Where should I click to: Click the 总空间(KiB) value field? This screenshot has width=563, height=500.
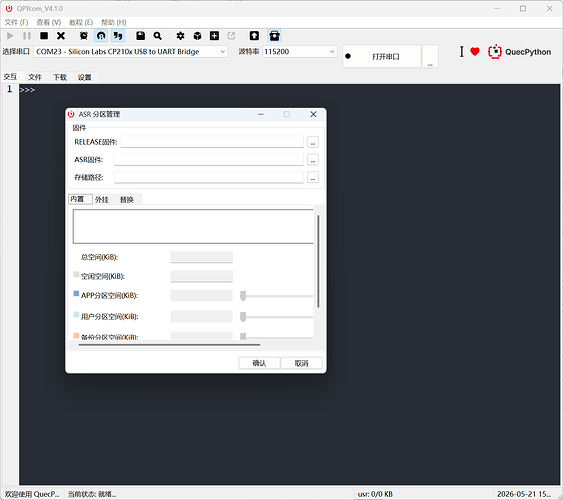201,257
